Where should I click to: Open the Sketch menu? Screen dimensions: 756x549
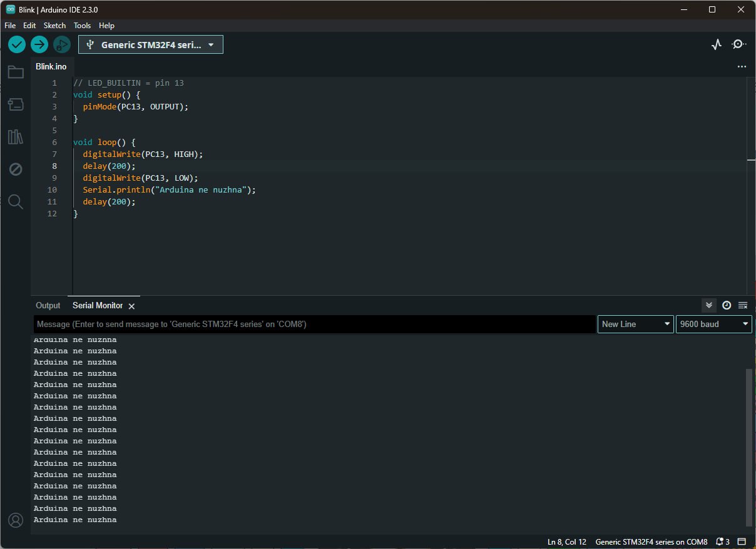[54, 26]
